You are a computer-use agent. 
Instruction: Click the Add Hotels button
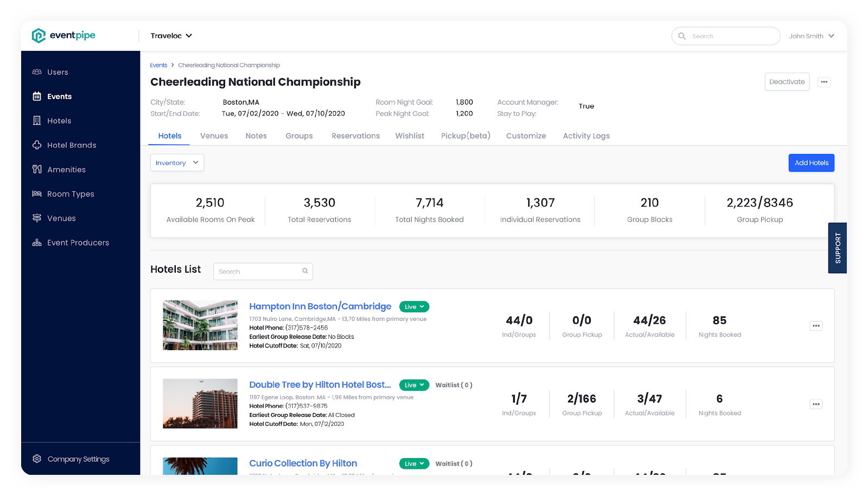tap(811, 163)
